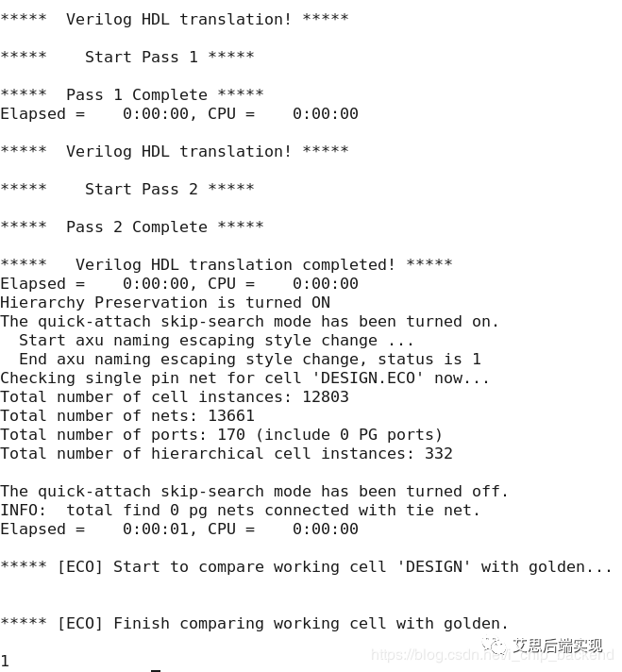Click the 'Start Pass 2' line
The height and width of the screenshot is (672, 622).
(127, 189)
